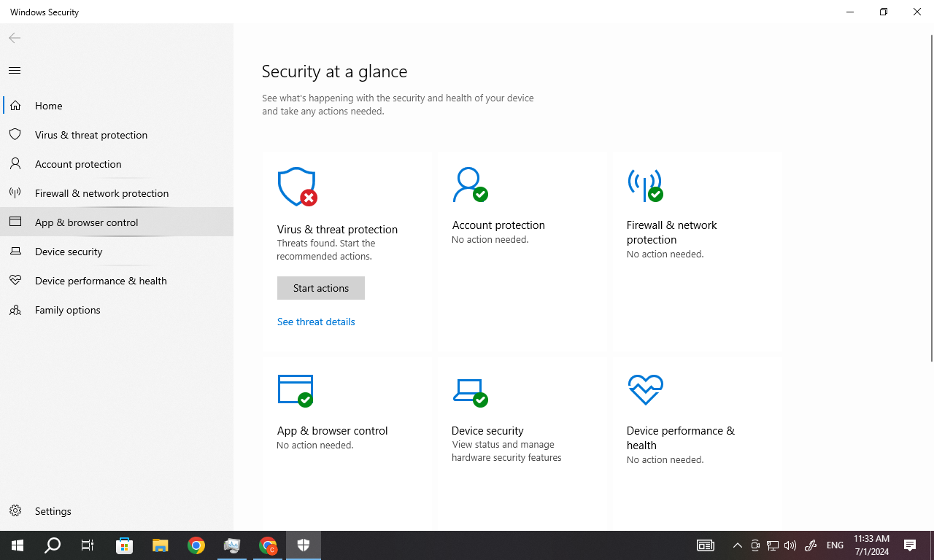
Task: Click the vertical scrollbar of the main pane
Action: [931, 197]
